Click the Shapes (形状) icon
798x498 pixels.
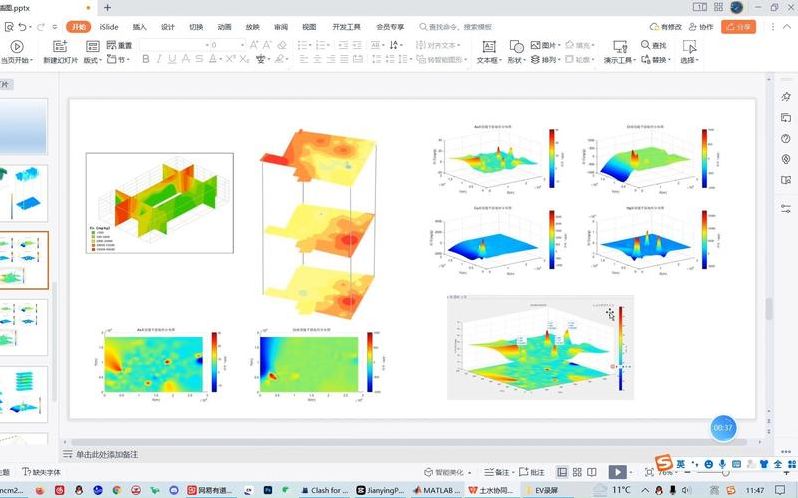[516, 46]
